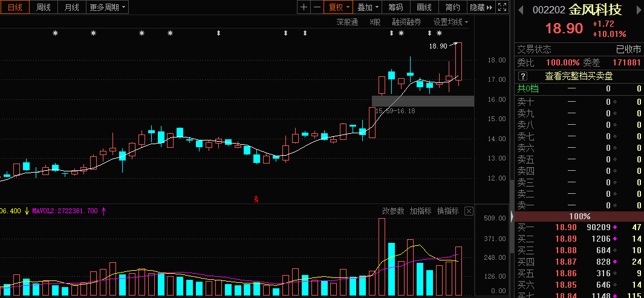Zoom in chart with plus icon
The width and height of the screenshot is (644, 298).
point(304,7)
